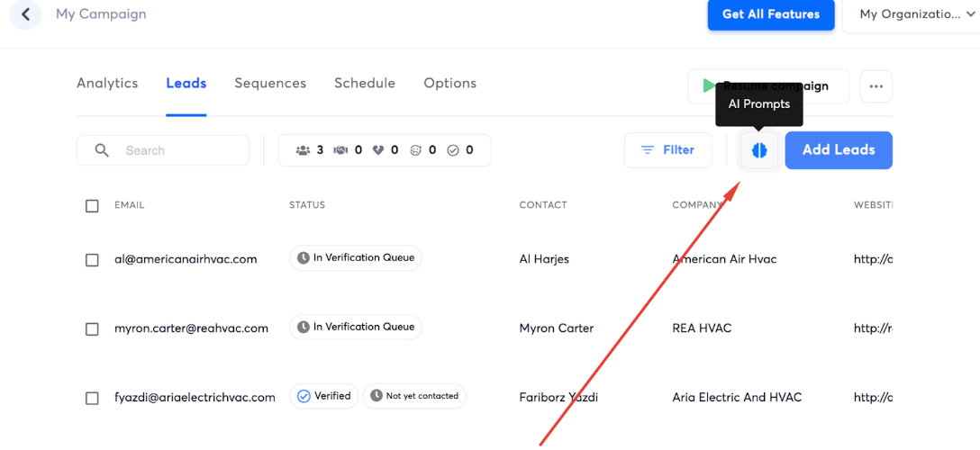Click contact name Al Harjes
980x450 pixels.
point(544,259)
